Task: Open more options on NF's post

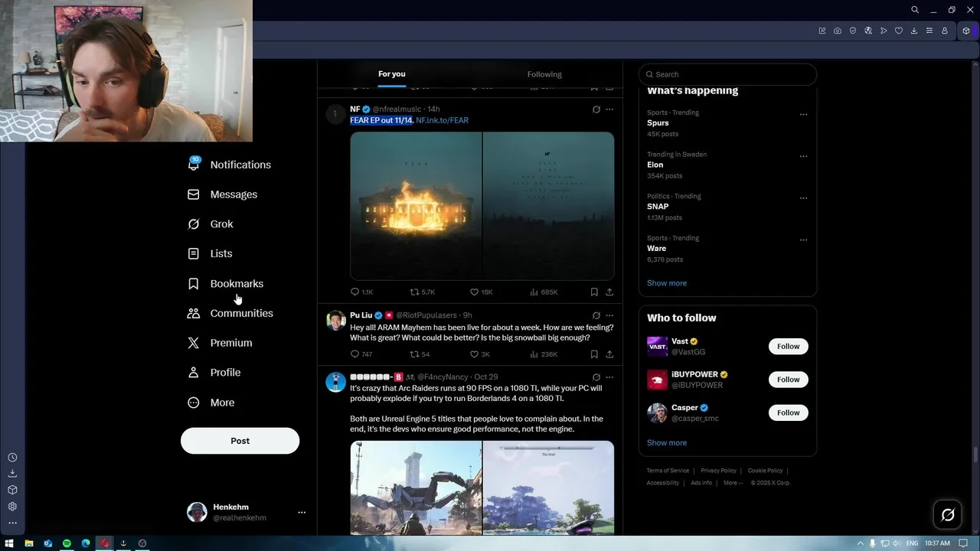Action: (x=609, y=109)
